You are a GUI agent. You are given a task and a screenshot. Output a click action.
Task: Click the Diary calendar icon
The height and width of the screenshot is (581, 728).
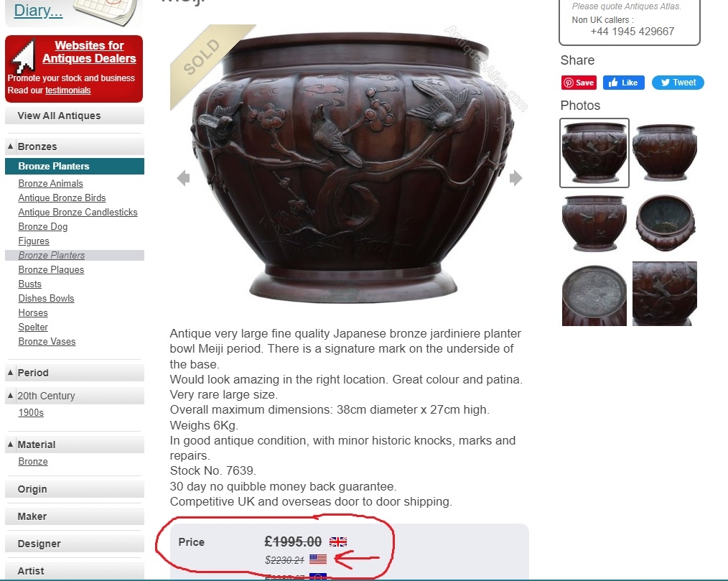[106, 11]
